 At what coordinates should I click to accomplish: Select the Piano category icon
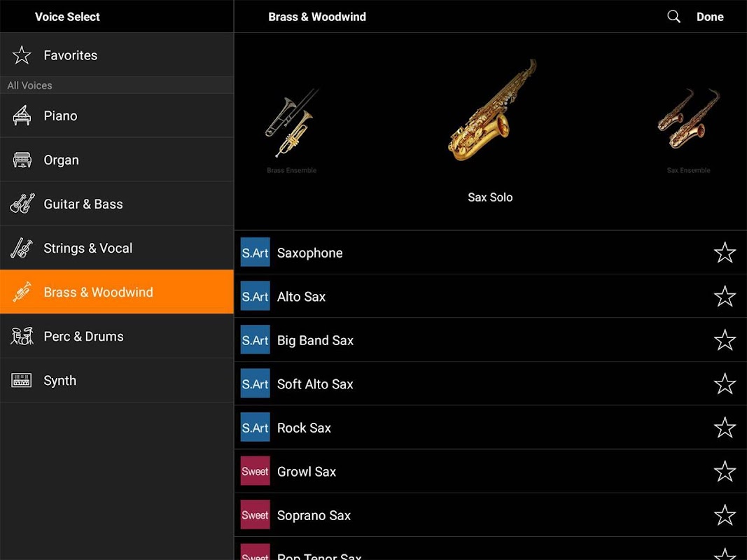tap(22, 116)
